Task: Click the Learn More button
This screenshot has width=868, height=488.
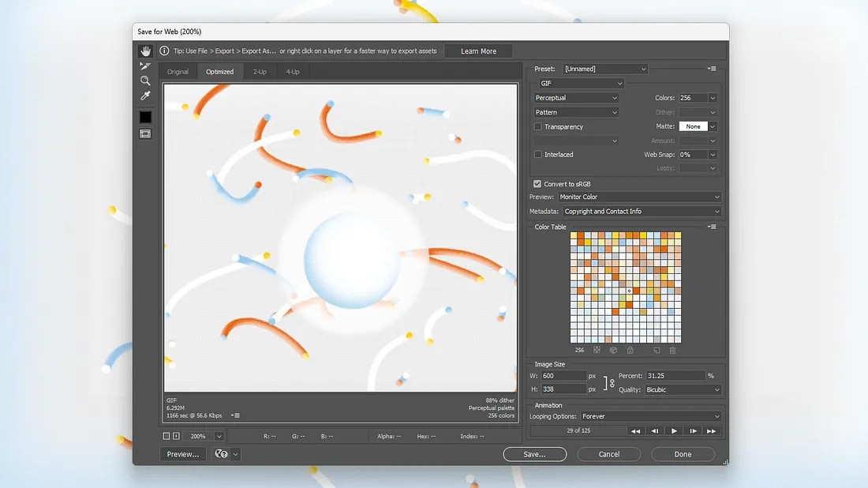Action: click(x=478, y=51)
